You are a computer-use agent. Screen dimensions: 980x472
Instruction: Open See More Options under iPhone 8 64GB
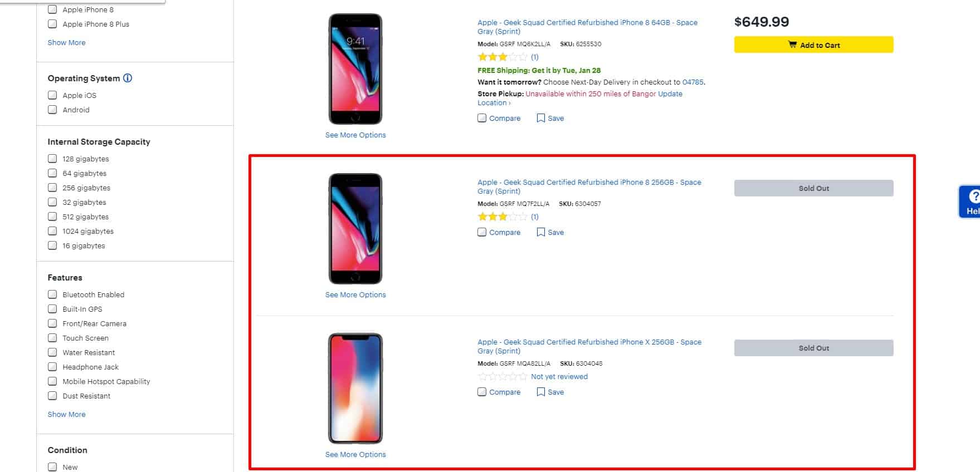click(x=355, y=135)
